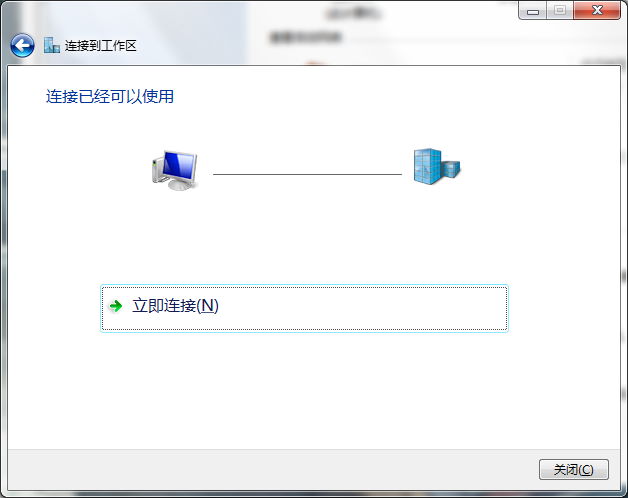The image size is (628, 498).
Task: Click the blue office building icon
Action: pyautogui.click(x=437, y=167)
